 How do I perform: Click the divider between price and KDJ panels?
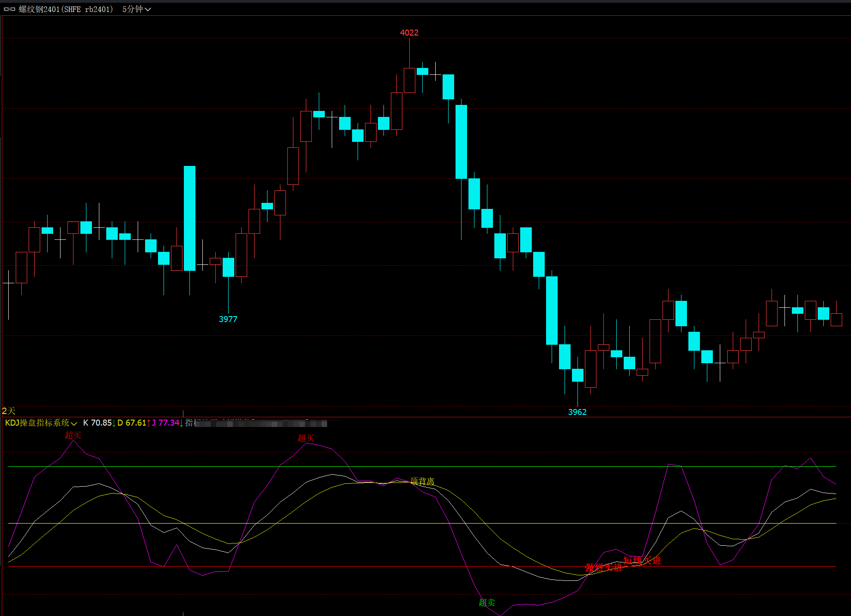(x=425, y=417)
